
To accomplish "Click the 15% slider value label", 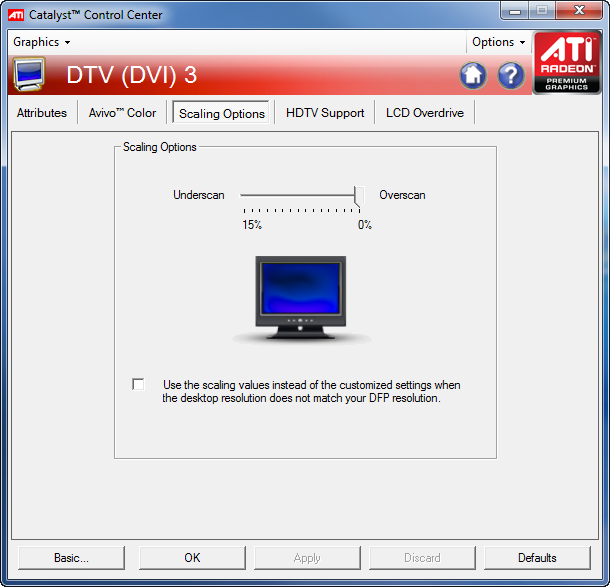I will click(x=252, y=224).
